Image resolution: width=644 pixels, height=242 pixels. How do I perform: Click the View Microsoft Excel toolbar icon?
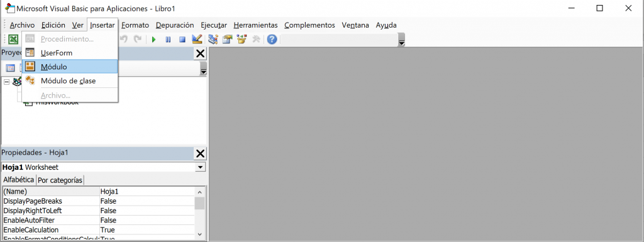14,40
